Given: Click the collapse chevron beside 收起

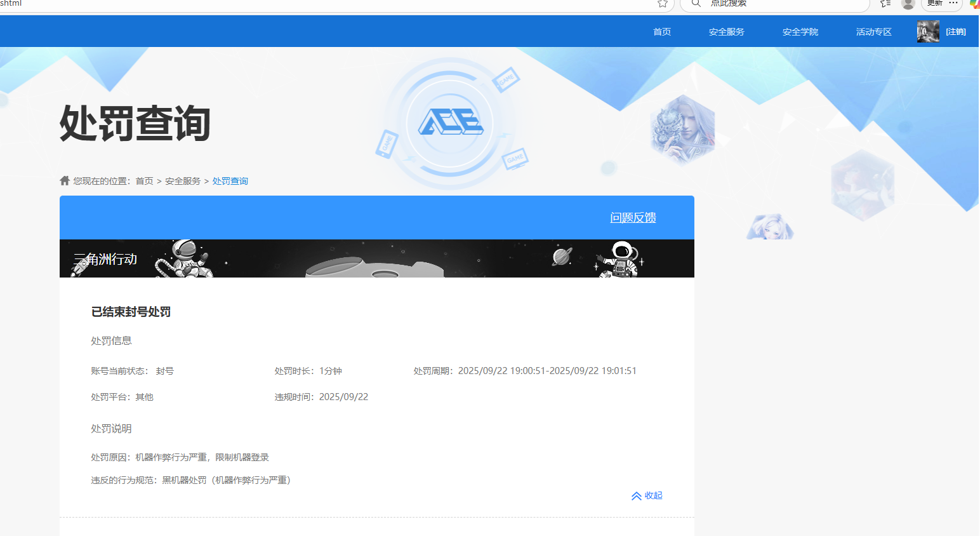Looking at the screenshot, I should (637, 495).
